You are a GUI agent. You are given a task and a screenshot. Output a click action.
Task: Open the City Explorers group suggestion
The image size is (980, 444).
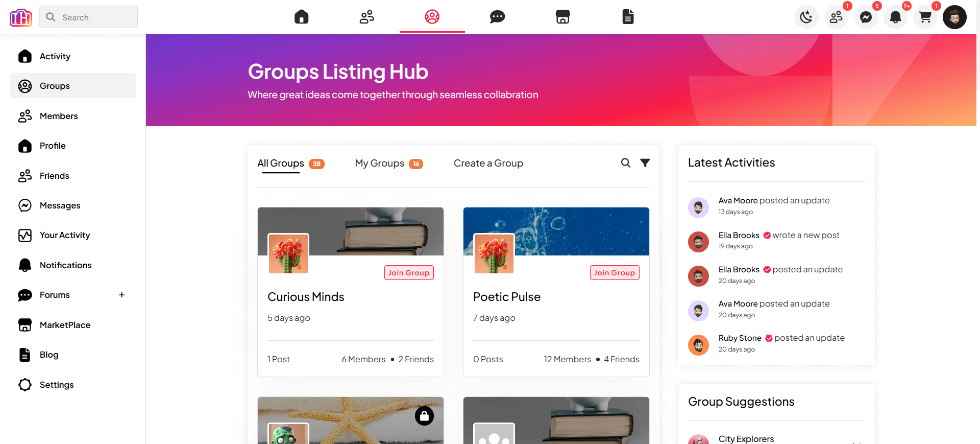click(x=746, y=439)
